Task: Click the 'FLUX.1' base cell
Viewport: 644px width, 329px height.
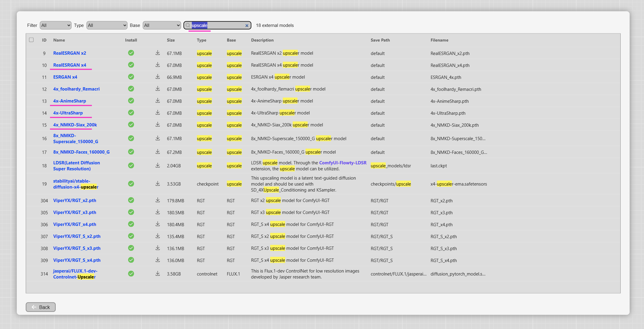Action: click(233, 274)
